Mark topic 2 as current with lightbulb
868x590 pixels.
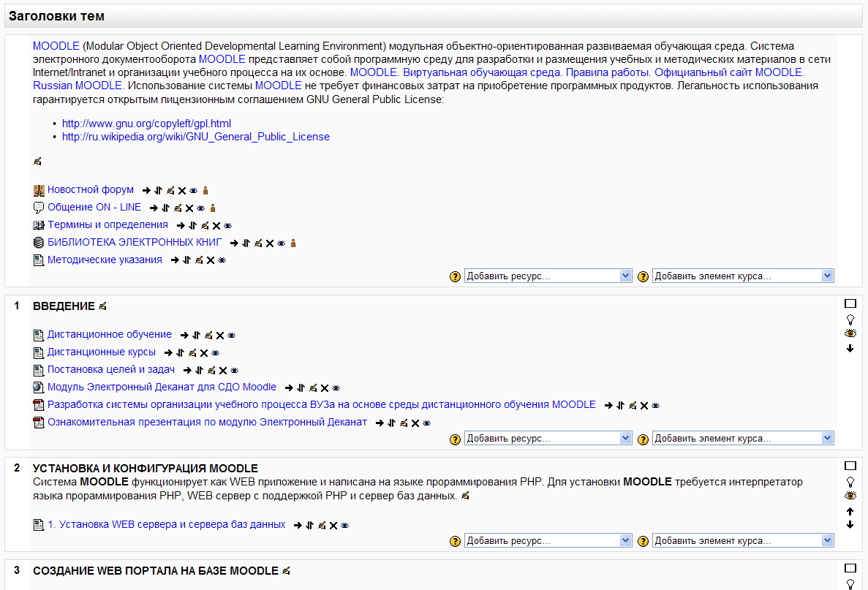point(850,482)
